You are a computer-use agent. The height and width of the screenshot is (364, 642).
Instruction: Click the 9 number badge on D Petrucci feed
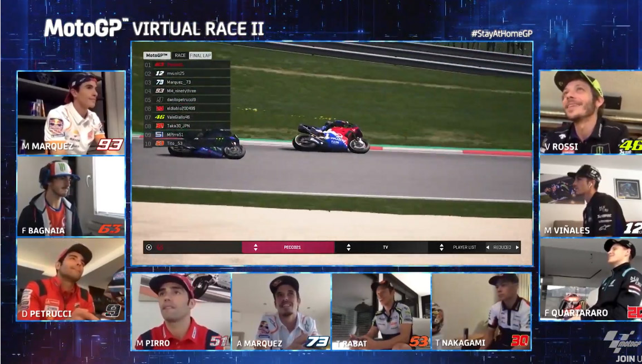tap(112, 311)
